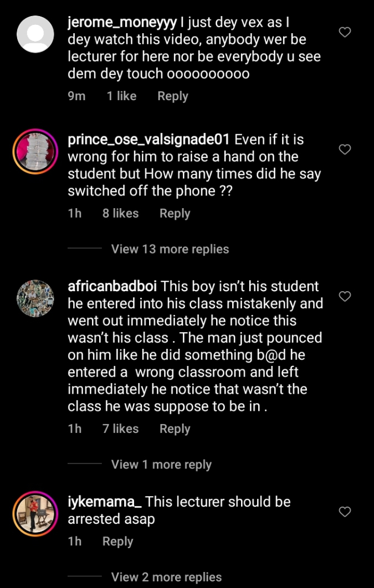Heart the iykemama_ comment
The height and width of the screenshot is (588, 374).
pyautogui.click(x=345, y=512)
